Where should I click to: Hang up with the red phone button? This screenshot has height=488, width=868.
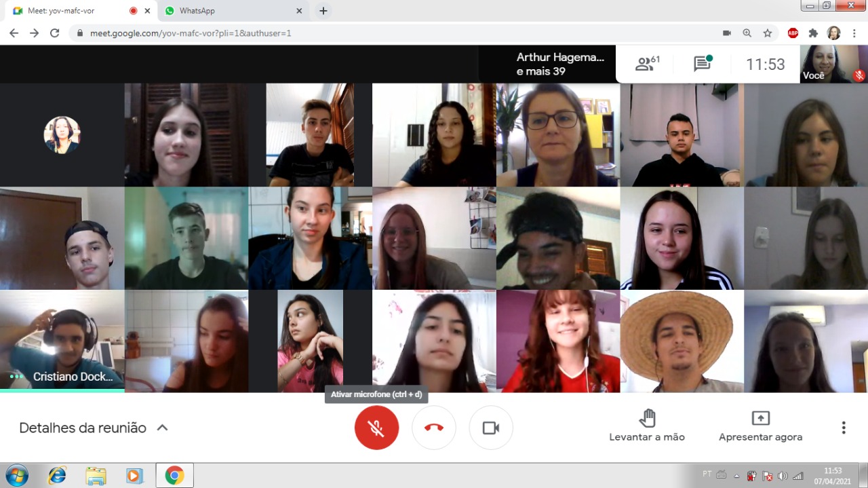(x=434, y=428)
